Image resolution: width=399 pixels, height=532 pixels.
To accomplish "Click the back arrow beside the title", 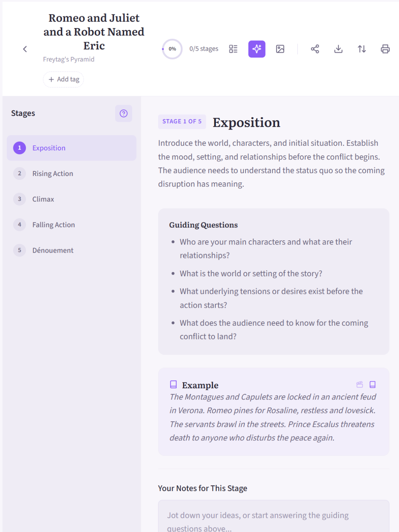I will [25, 49].
